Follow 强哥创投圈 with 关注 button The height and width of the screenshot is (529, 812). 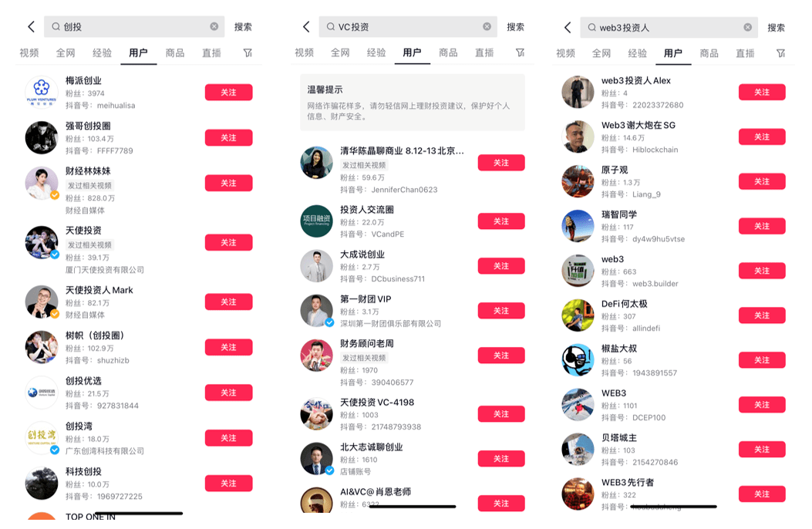[x=228, y=138]
